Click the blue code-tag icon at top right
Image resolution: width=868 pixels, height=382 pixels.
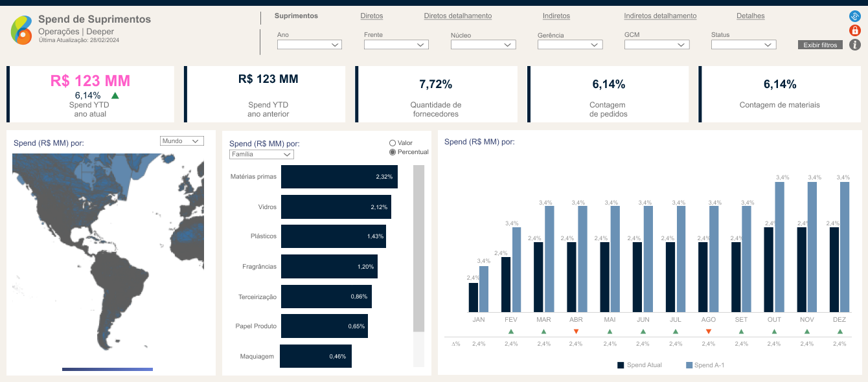coord(854,16)
